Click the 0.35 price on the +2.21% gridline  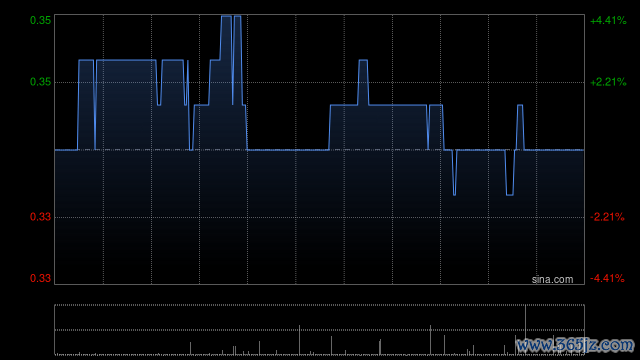pyautogui.click(x=40, y=82)
